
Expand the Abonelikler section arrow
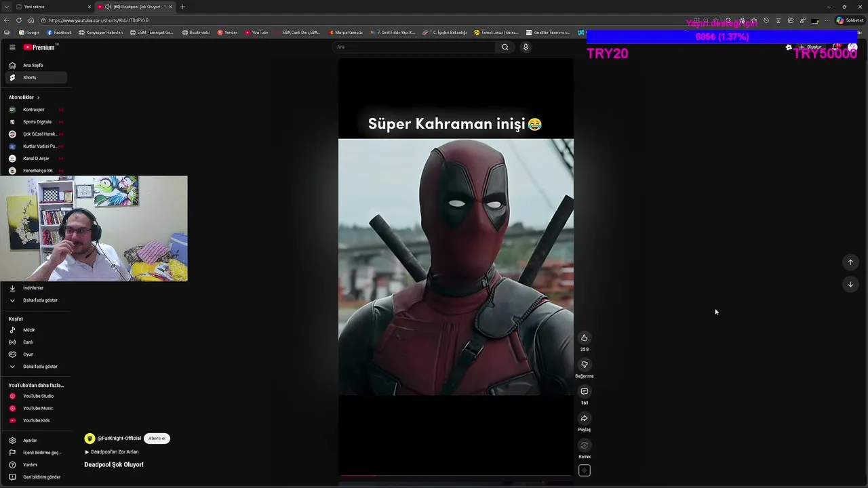point(38,98)
